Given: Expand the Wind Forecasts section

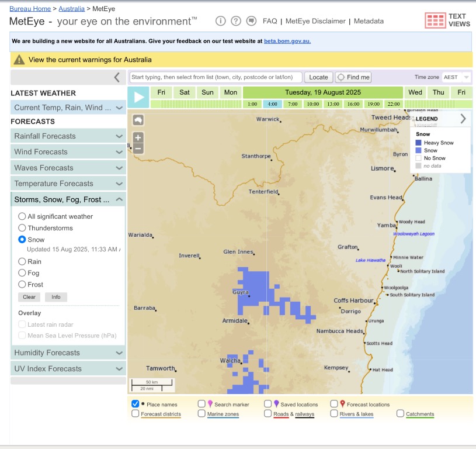Looking at the screenshot, I should tap(68, 152).
